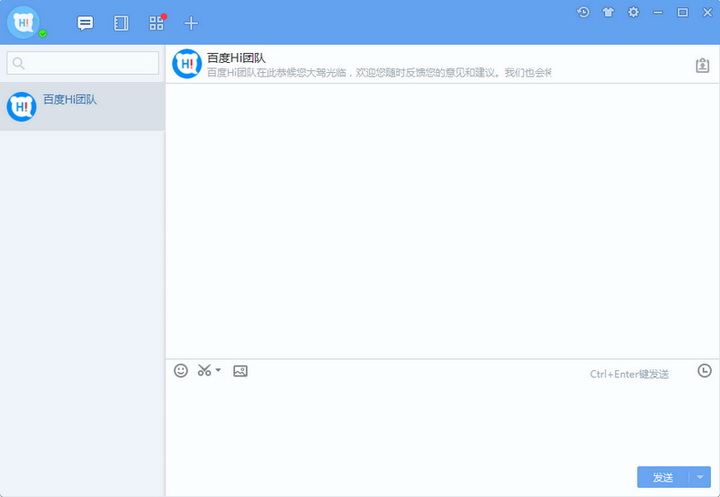720x497 pixels.
Task: Open the contact profile card icon
Action: pyautogui.click(x=702, y=65)
